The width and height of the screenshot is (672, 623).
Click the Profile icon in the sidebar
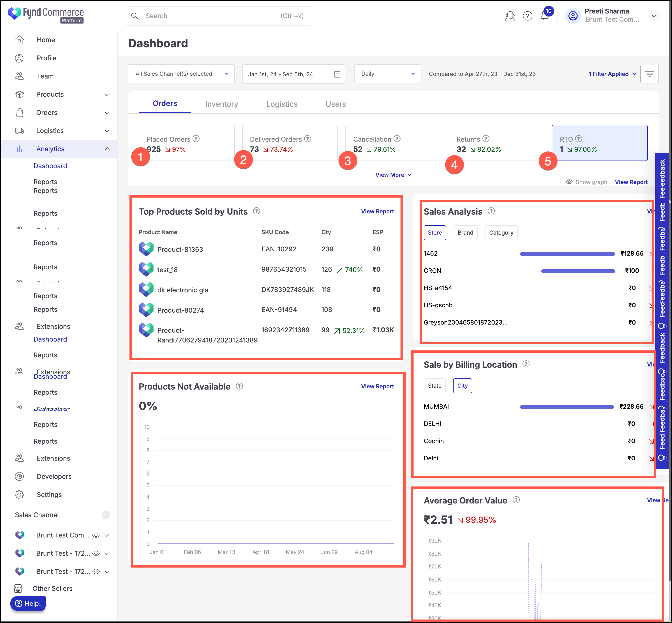pyautogui.click(x=19, y=58)
